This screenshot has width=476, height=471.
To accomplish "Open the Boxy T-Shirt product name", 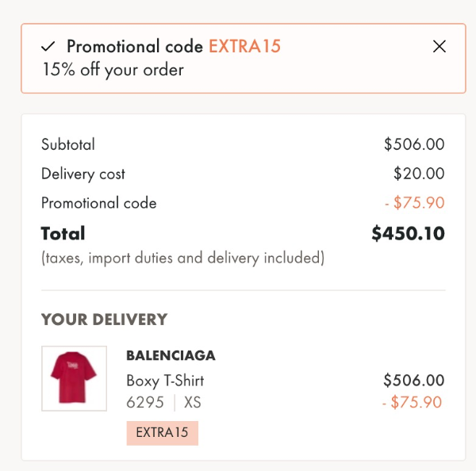I will [165, 381].
